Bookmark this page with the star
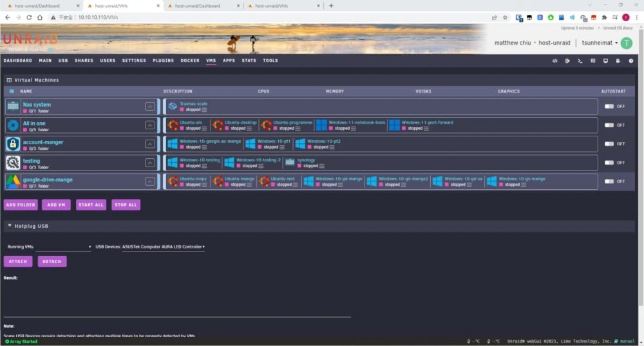 tap(505, 17)
